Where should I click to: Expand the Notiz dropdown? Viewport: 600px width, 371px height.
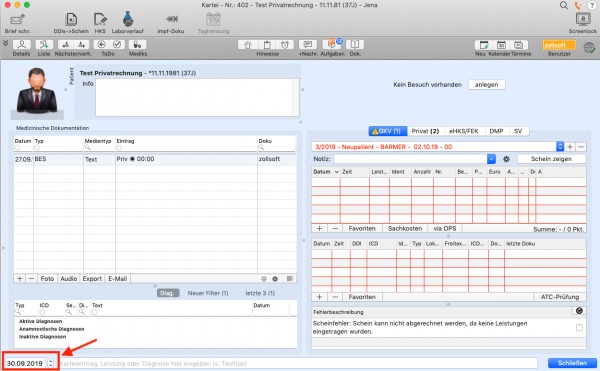pos(491,159)
